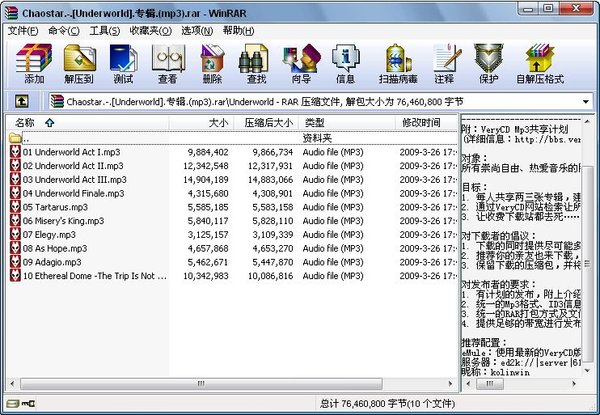Launch the 向导 (Wizard) tool
Viewport: 600px width, 415px height.
(x=301, y=63)
